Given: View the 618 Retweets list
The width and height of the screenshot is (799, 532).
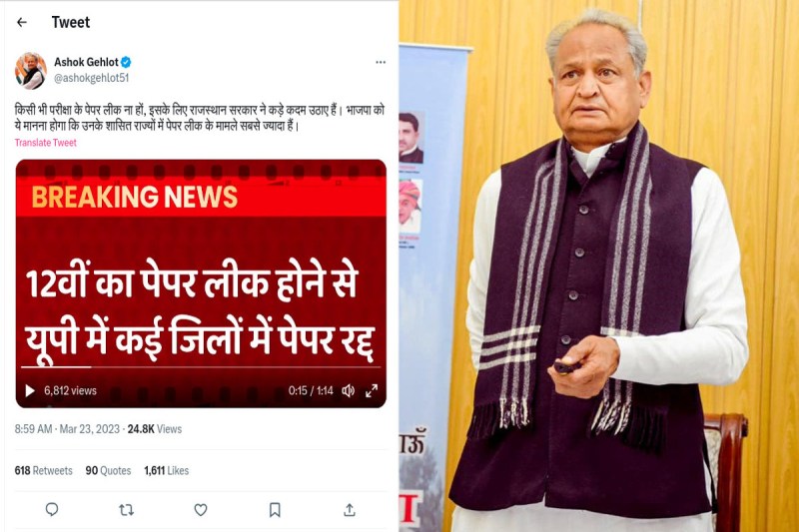Looking at the screenshot, I should [x=43, y=470].
